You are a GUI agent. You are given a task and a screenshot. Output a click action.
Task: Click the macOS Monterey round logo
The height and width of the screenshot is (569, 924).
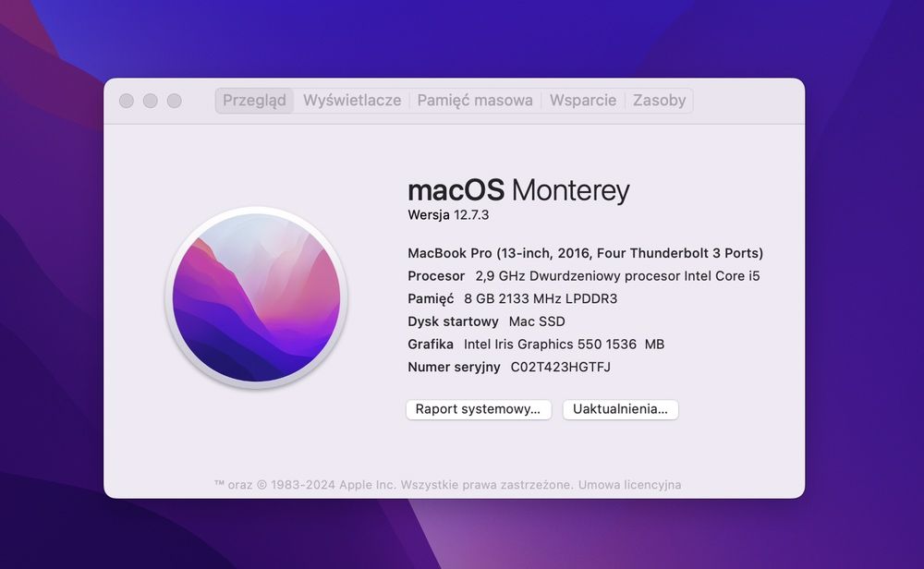click(256, 297)
